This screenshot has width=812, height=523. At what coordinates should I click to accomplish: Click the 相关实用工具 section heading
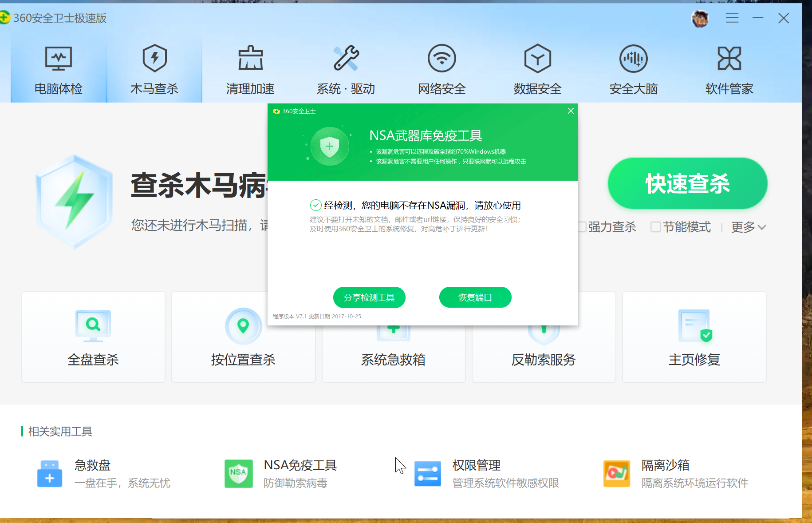(60, 432)
